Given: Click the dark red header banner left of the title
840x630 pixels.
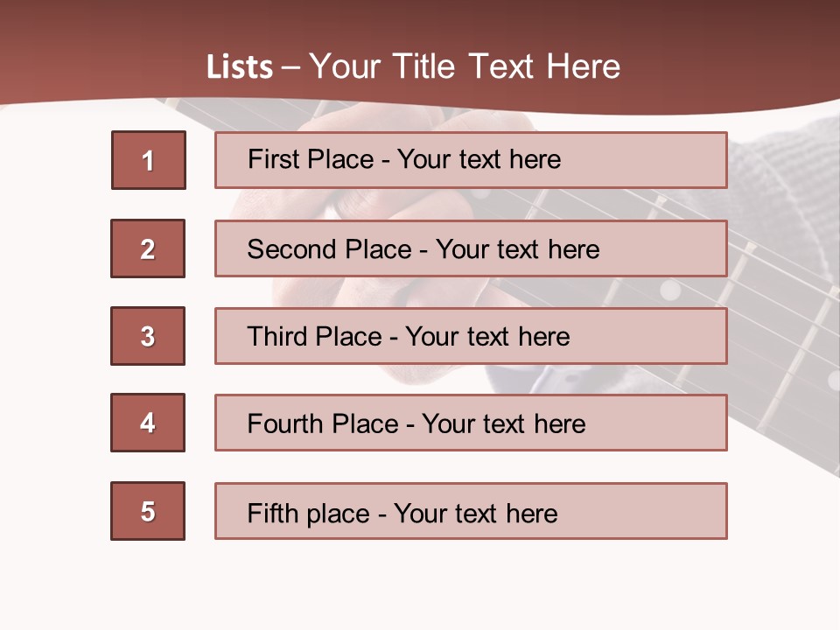Looking at the screenshot, I should (87, 61).
